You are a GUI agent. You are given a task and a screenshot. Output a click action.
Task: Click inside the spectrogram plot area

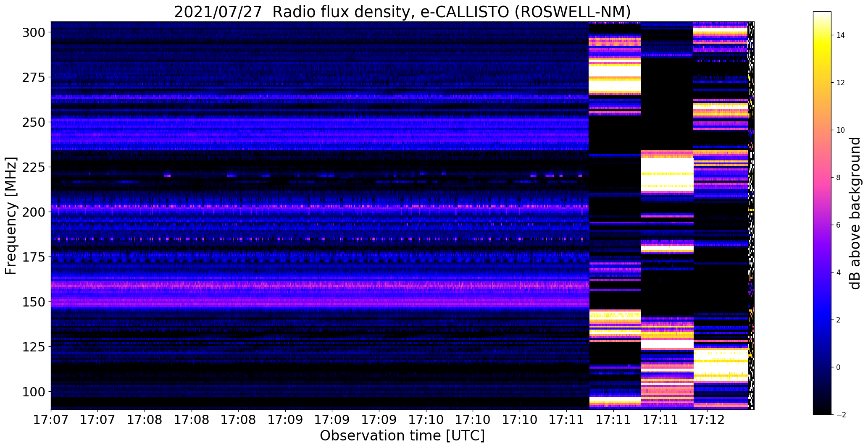[402, 215]
